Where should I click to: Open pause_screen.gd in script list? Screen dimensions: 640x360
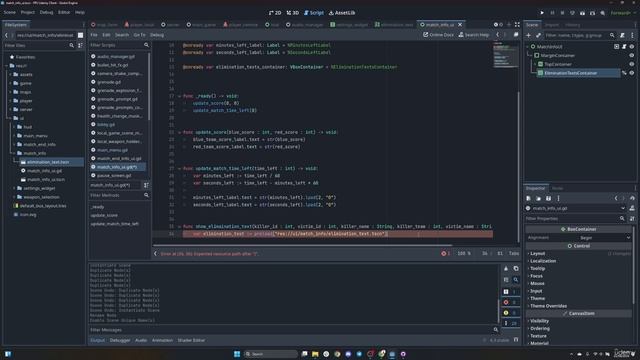point(114,176)
